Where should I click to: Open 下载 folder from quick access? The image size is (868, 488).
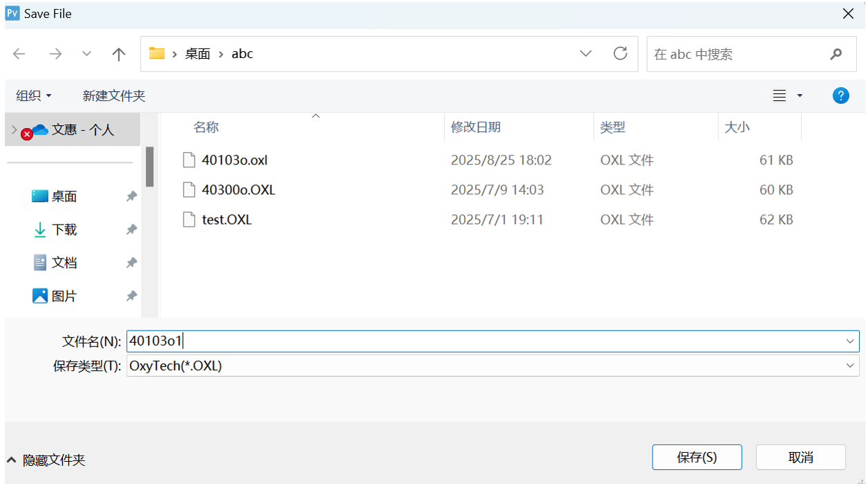64,229
